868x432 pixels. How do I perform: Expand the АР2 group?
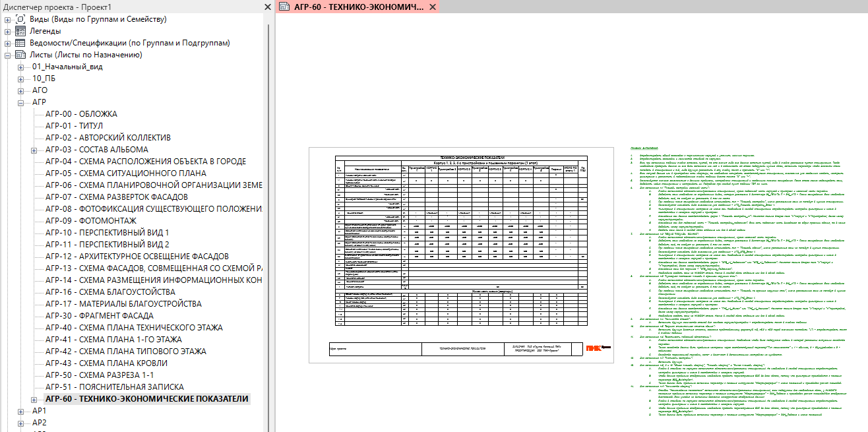point(21,423)
